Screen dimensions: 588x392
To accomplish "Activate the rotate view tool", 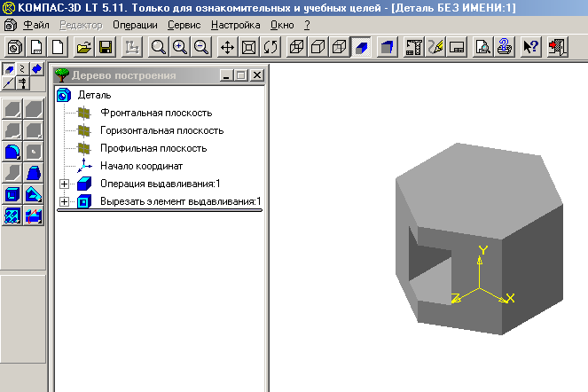I will [x=270, y=47].
